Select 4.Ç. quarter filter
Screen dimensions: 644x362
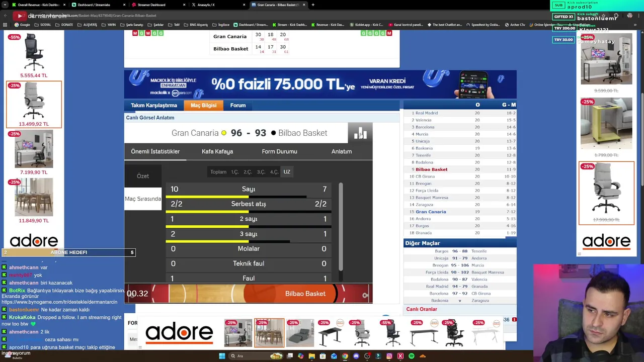[x=274, y=172]
